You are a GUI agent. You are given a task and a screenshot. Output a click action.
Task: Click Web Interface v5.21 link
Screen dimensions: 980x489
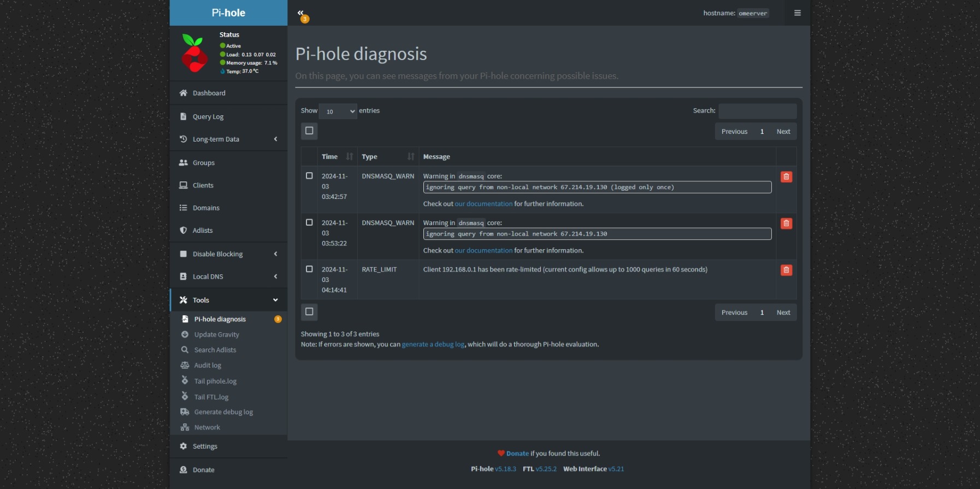click(616, 469)
